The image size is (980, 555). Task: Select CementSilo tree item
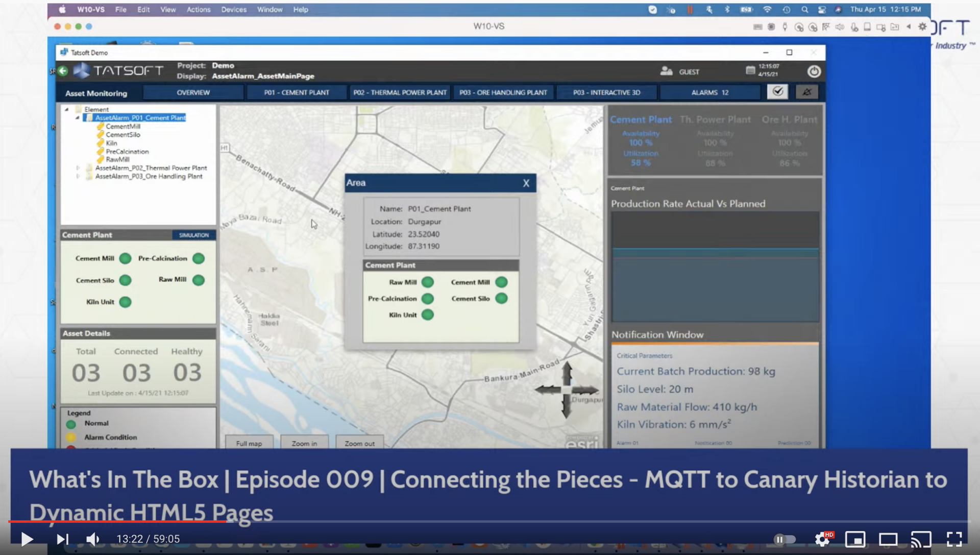(123, 135)
